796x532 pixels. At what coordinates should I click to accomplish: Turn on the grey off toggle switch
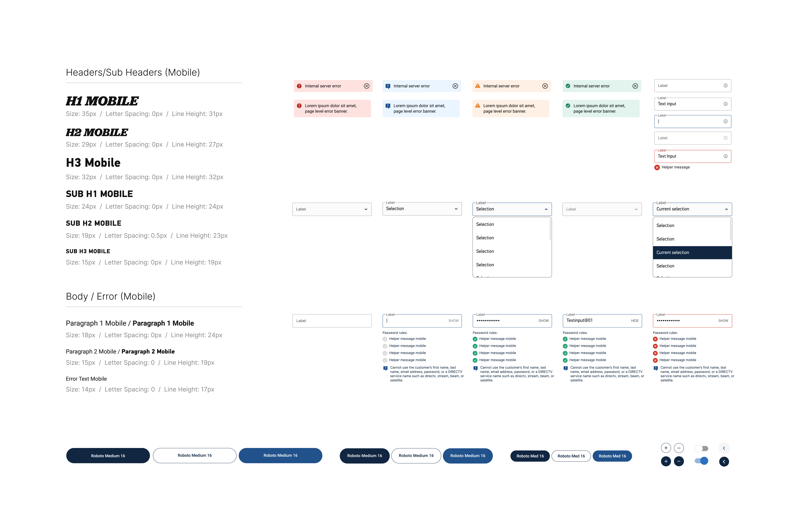(701, 449)
